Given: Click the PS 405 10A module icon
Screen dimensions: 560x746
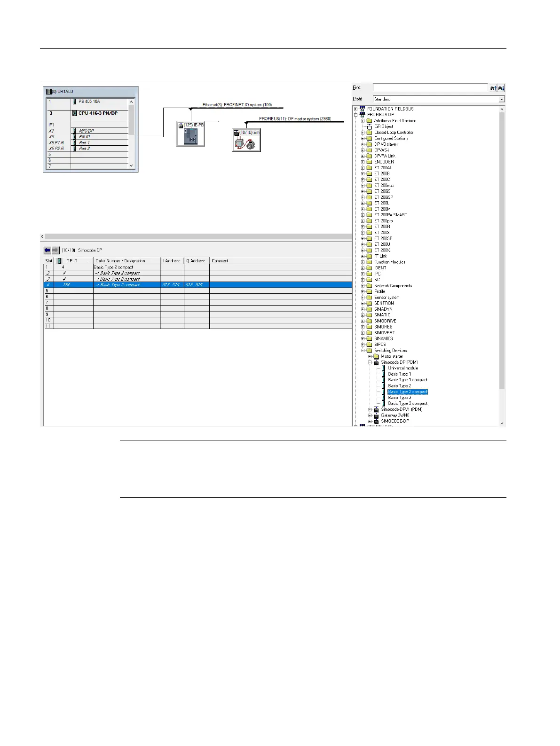Looking at the screenshot, I should pyautogui.click(x=74, y=102).
